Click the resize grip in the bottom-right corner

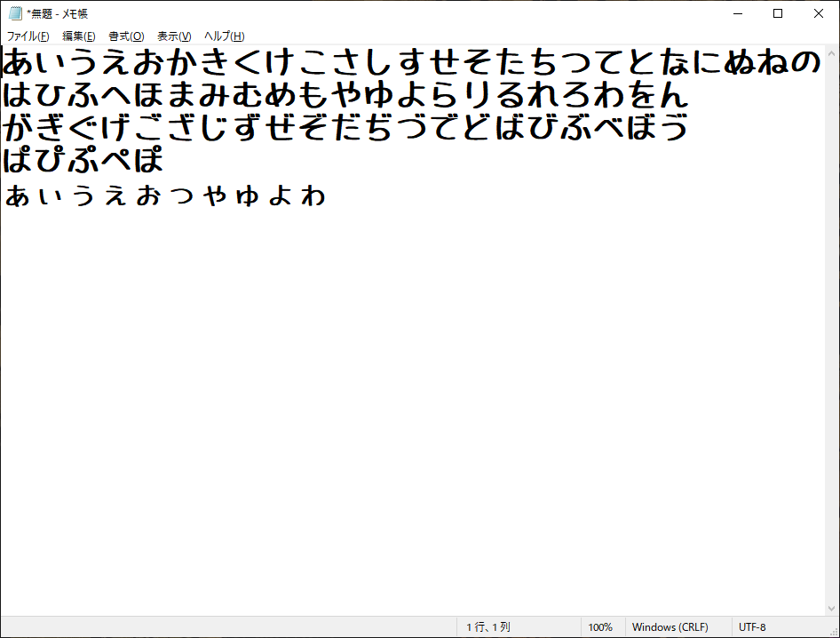(x=833, y=631)
